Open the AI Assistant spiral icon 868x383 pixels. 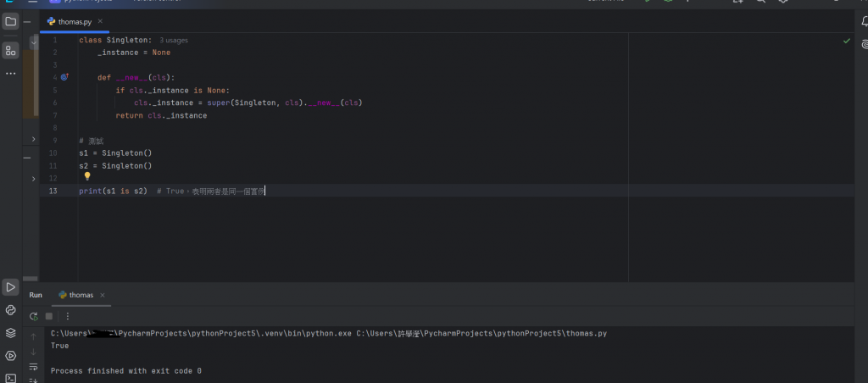tap(865, 44)
